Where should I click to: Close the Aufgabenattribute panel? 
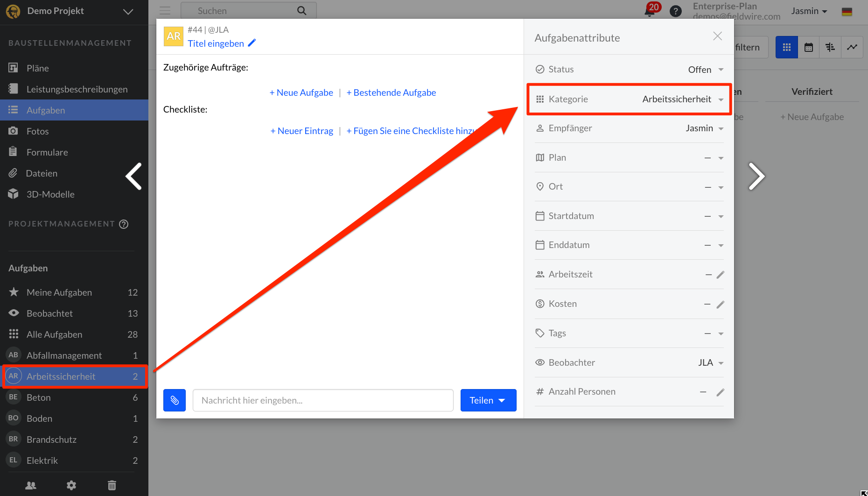[x=718, y=36]
